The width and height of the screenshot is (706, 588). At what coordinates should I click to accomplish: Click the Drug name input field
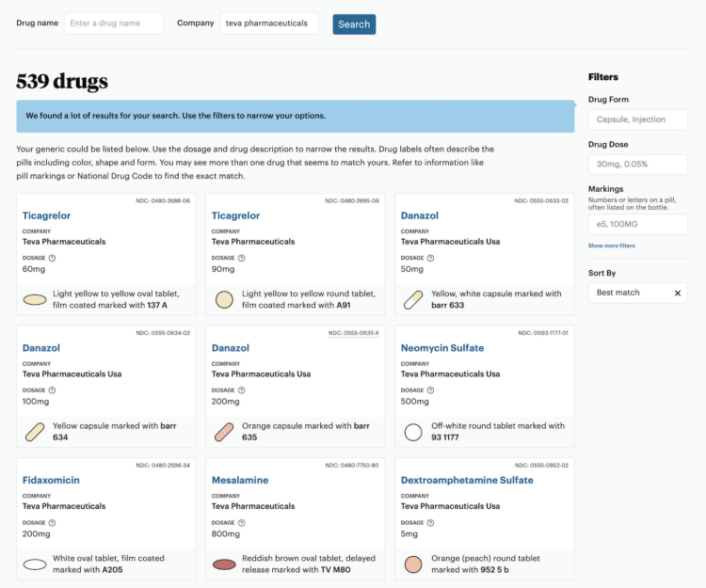coord(113,24)
